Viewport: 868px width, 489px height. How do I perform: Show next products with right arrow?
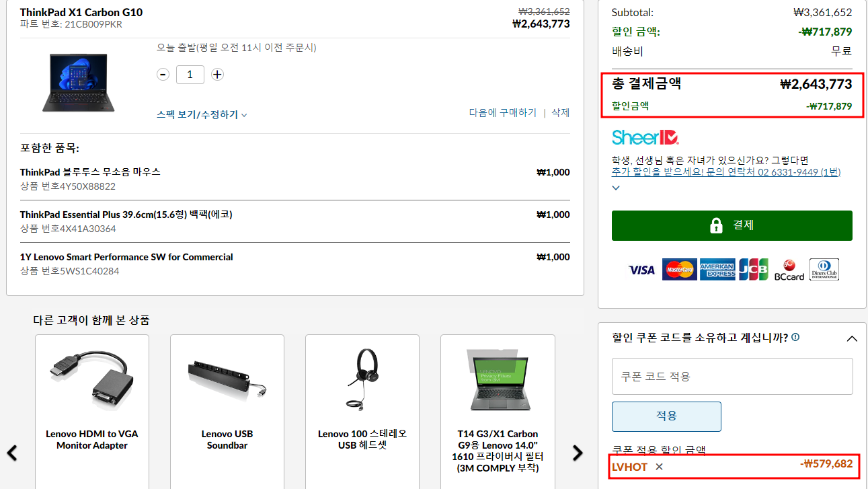pos(578,453)
